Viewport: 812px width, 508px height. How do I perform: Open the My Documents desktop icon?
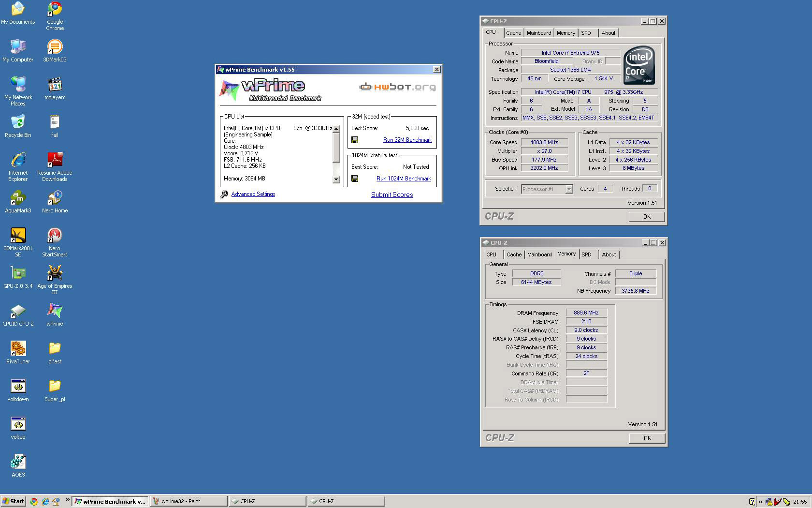pos(18,14)
